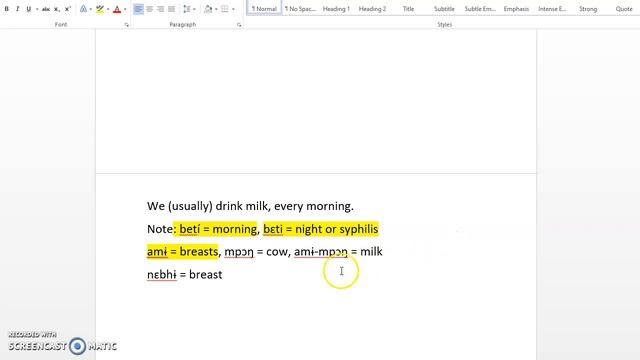640x360 pixels.
Task: Expand line spacing dropdown arrow
Action: [194, 9]
